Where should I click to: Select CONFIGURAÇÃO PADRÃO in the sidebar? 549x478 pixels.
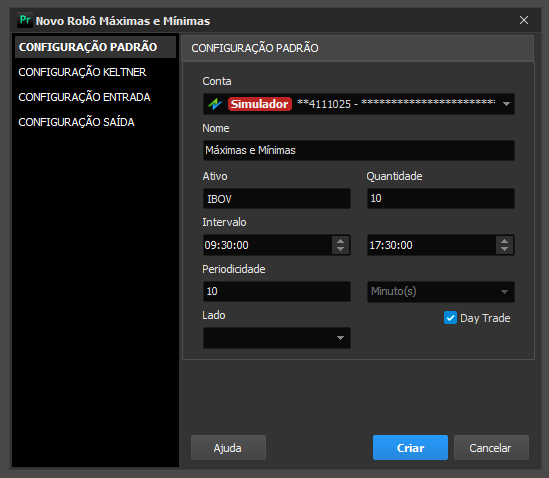point(95,47)
